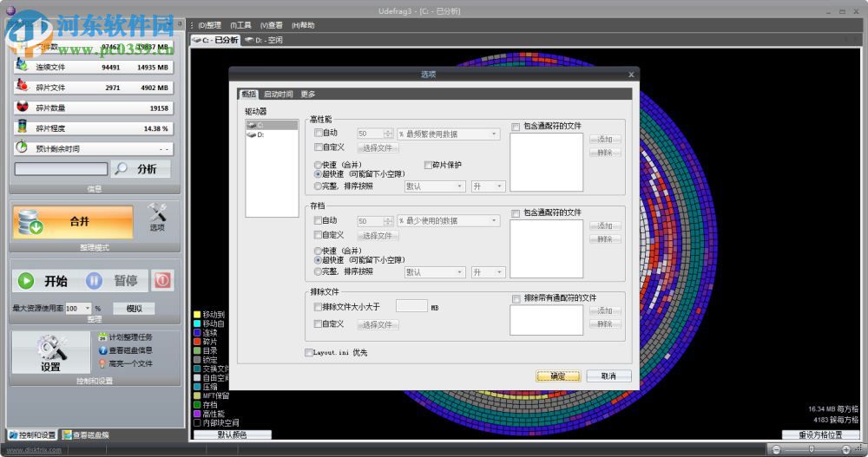Select 超快速 radio under 存档
Image resolution: width=868 pixels, height=457 pixels.
318,260
